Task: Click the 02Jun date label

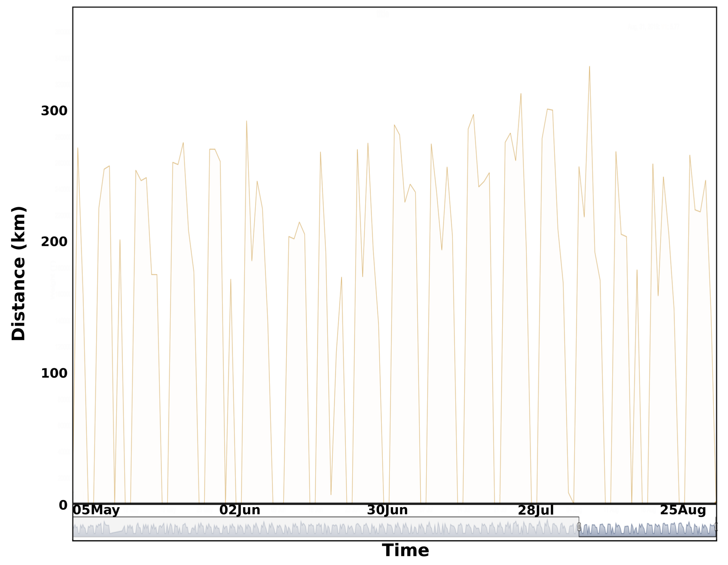Action: (240, 510)
